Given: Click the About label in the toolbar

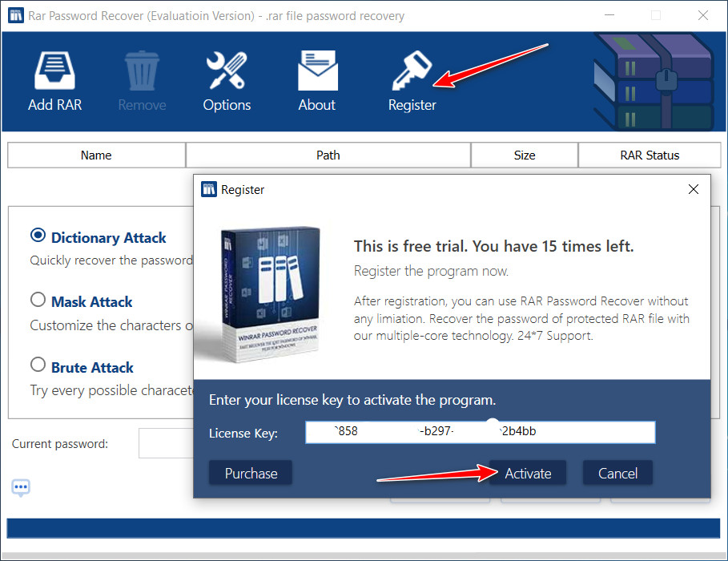Looking at the screenshot, I should click(x=316, y=105).
